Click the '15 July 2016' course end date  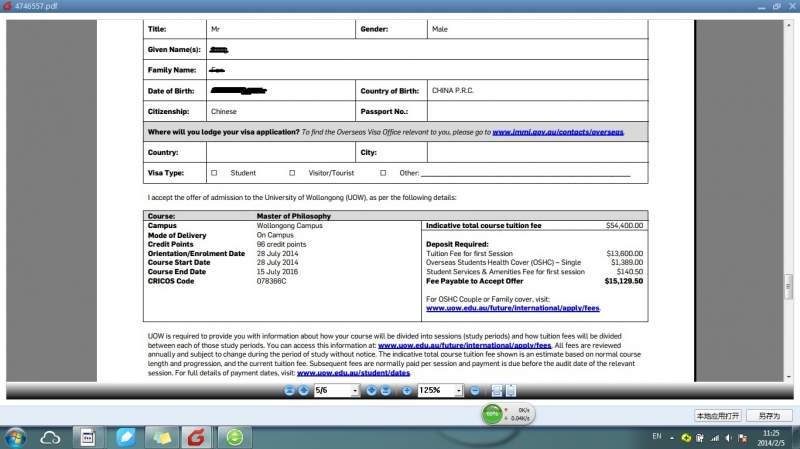[x=277, y=272]
